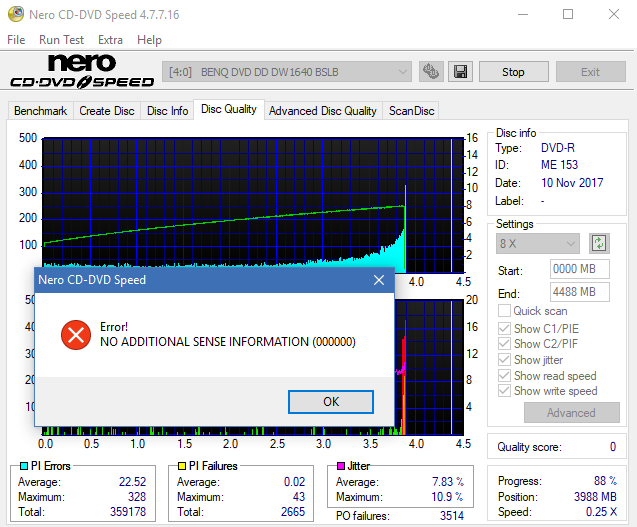Image resolution: width=637 pixels, height=527 pixels.
Task: Toggle Show read speed checkbox
Action: [504, 375]
